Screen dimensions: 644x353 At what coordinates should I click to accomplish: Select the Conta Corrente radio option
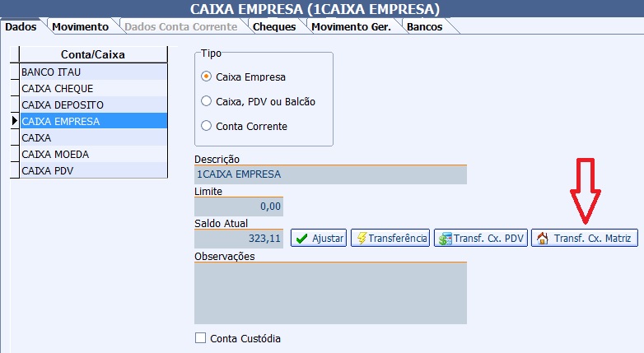click(x=207, y=126)
